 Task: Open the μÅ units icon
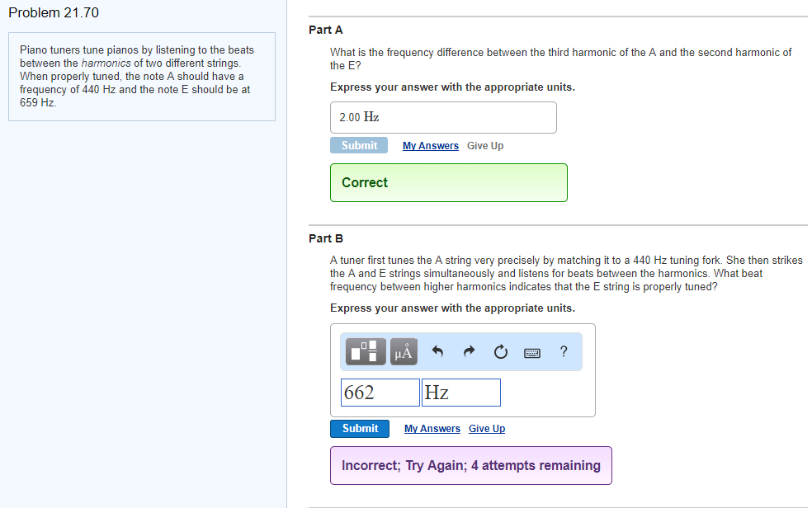point(403,351)
